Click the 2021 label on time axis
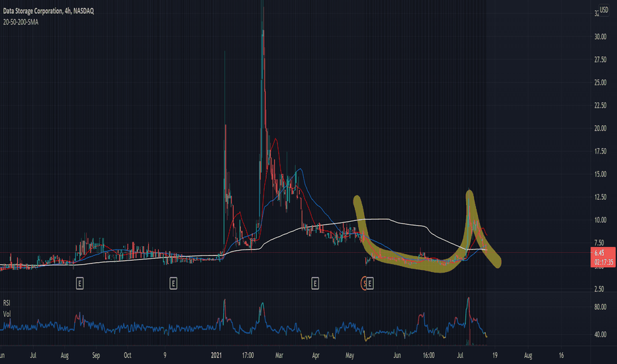The width and height of the screenshot is (617, 364). [216, 355]
